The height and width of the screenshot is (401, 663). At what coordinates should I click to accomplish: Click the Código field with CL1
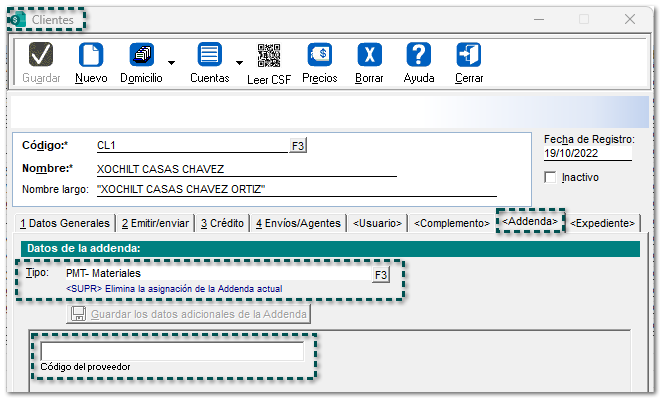(x=192, y=145)
